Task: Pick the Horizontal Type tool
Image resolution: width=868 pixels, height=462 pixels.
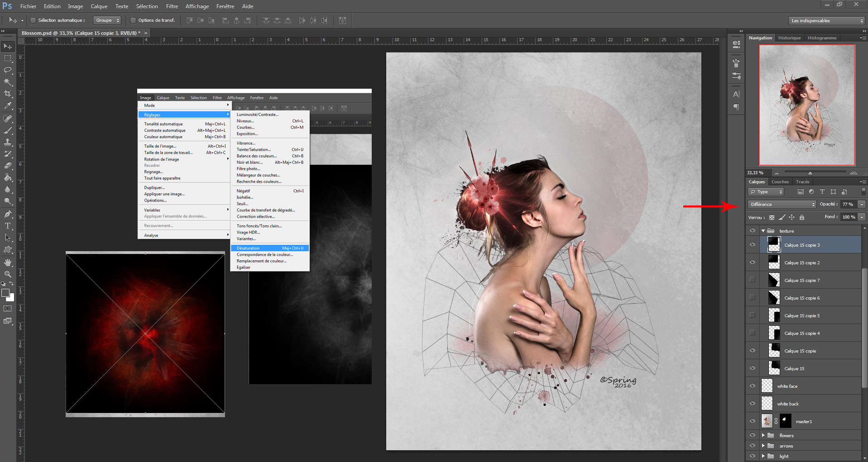Action: pyautogui.click(x=8, y=226)
